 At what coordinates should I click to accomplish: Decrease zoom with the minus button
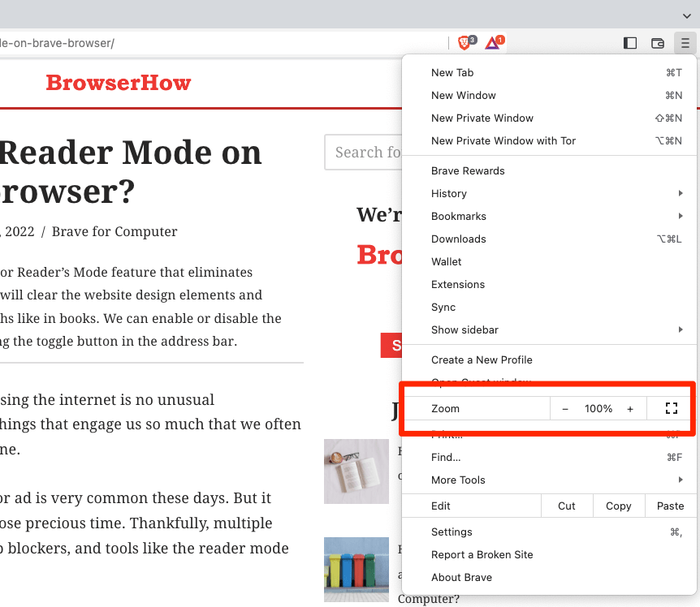tap(565, 409)
